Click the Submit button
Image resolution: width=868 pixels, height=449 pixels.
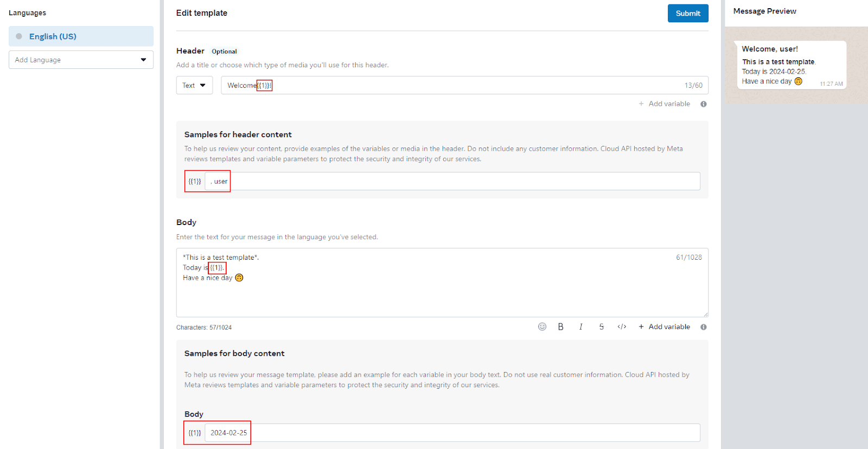(x=688, y=14)
